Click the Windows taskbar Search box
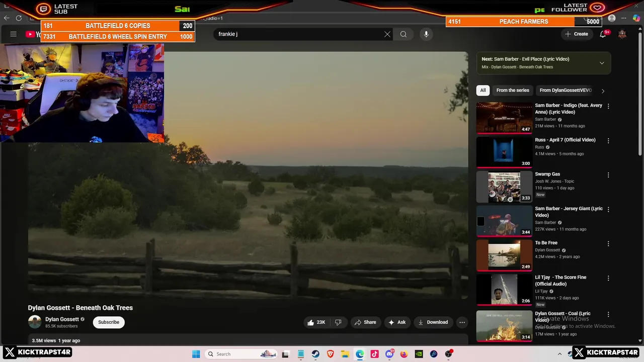This screenshot has height=362, width=644. click(242, 354)
